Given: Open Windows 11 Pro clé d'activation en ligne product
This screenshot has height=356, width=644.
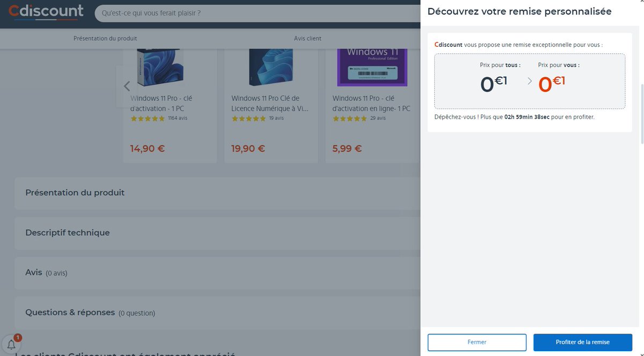Looking at the screenshot, I should (x=371, y=103).
